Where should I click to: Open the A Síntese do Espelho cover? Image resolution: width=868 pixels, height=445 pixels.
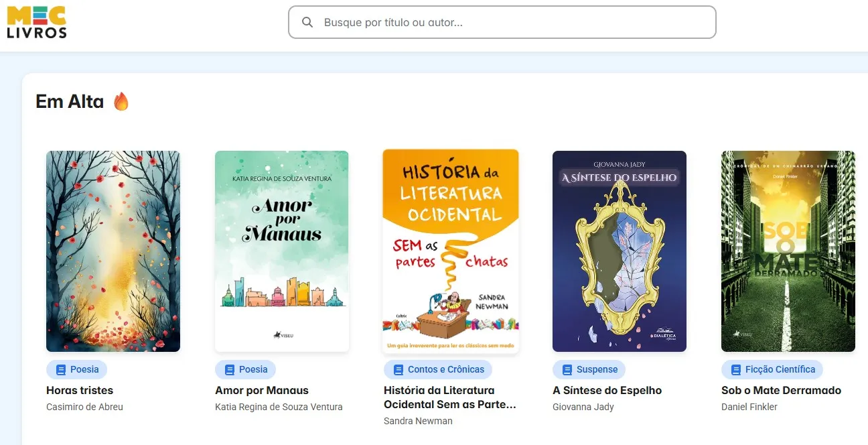620,251
